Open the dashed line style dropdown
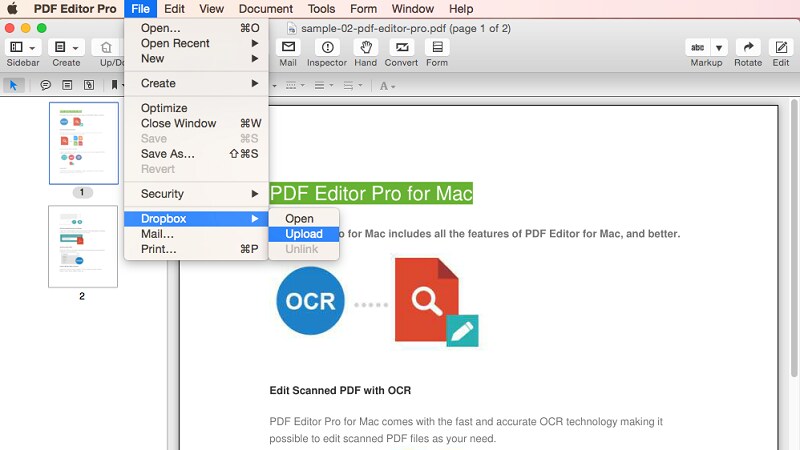 point(295,86)
